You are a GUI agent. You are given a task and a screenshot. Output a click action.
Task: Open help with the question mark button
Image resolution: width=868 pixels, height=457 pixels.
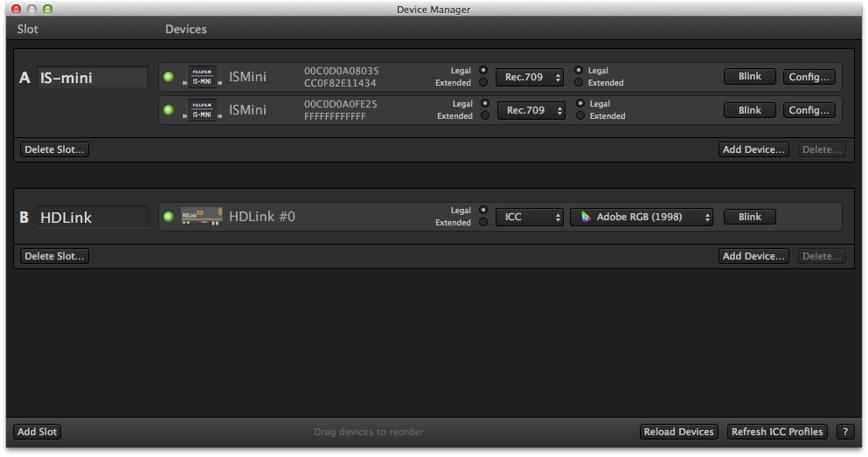click(845, 432)
